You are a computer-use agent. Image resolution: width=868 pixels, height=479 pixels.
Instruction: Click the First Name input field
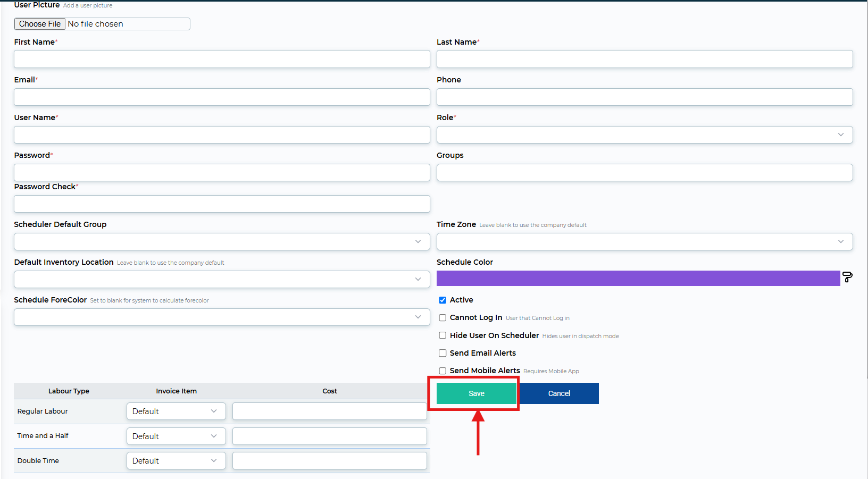point(222,59)
